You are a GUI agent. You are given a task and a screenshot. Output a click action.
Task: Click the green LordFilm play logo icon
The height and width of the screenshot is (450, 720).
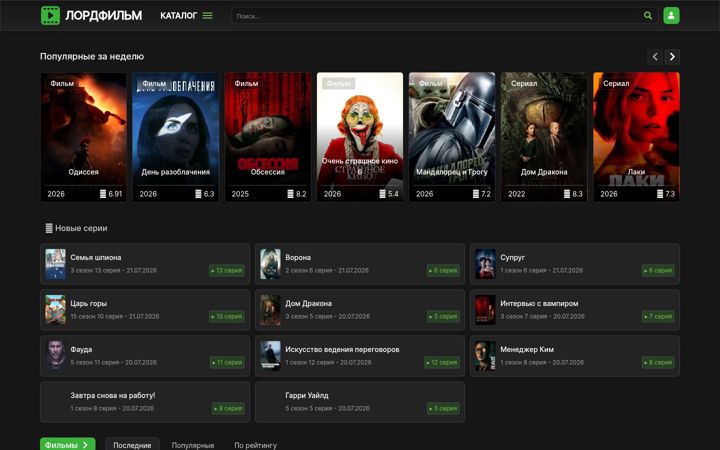(50, 16)
